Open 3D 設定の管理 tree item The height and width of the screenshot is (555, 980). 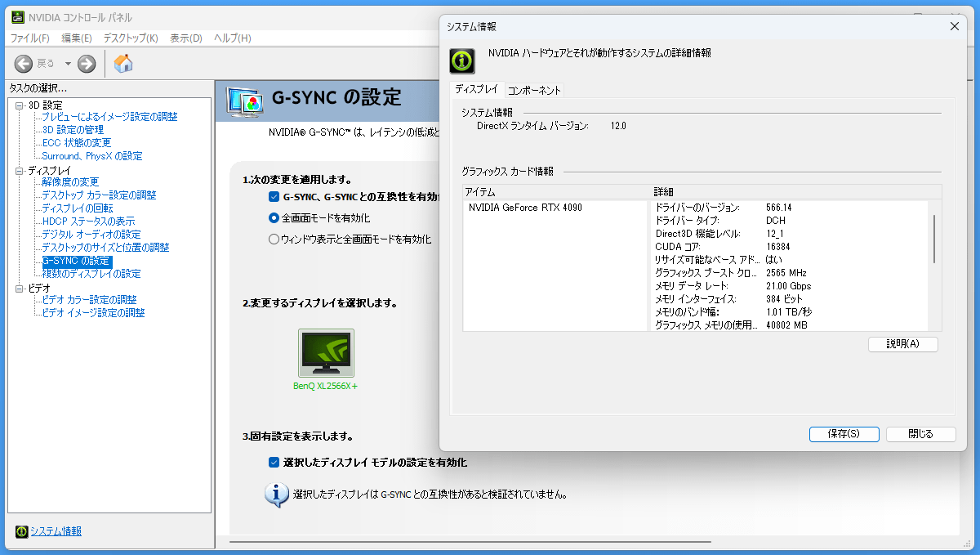(73, 130)
